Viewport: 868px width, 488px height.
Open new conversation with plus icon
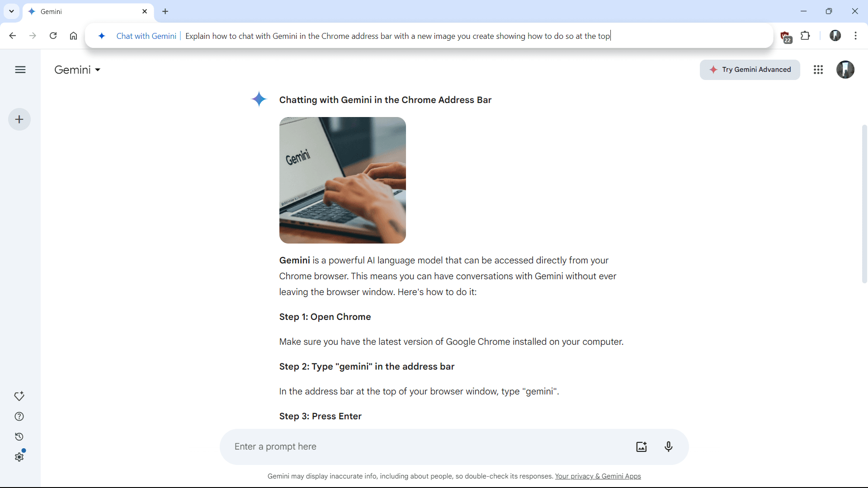[19, 119]
